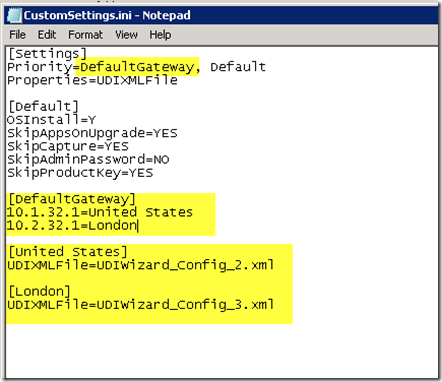Click the Priority=DefaultGateway, Default line
The image size is (442, 382).
tap(136, 67)
